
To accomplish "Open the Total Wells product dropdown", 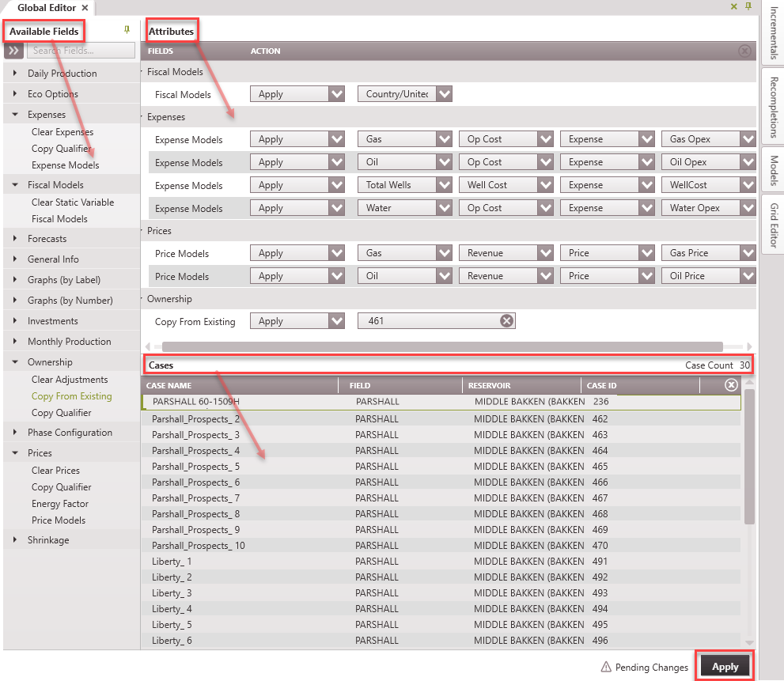I will click(x=444, y=185).
